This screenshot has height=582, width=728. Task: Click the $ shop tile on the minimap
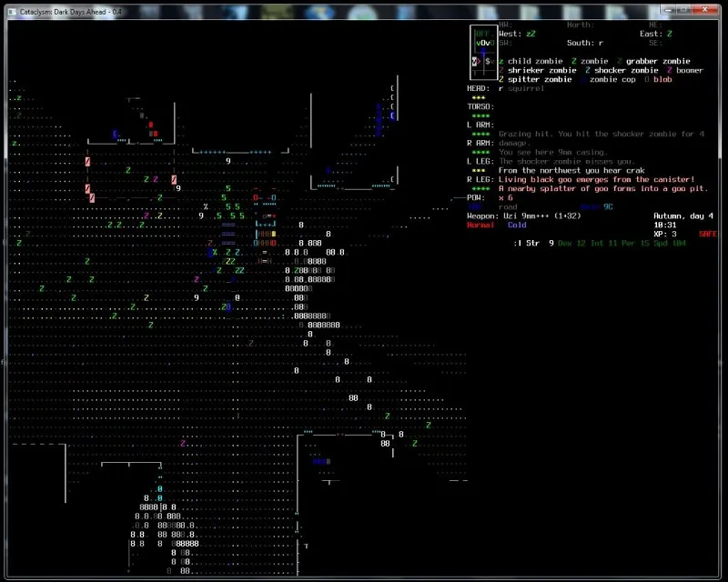487,61
